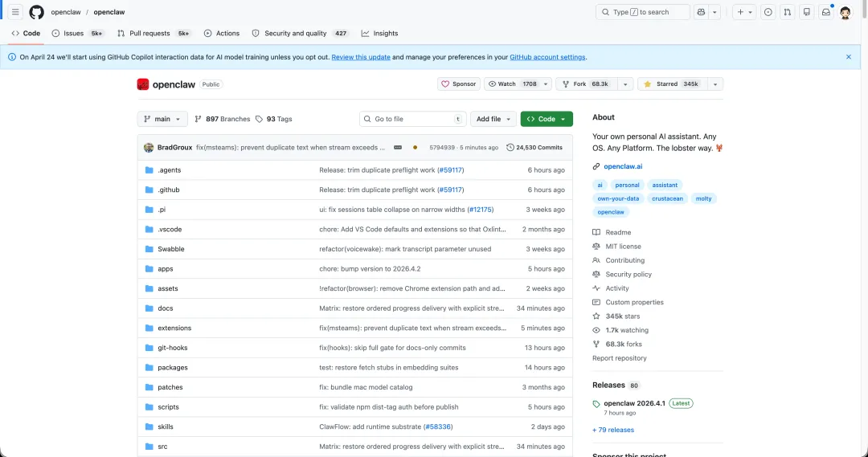Viewport: 868px width, 457px height.
Task: Open pull request #12175 link
Action: point(481,210)
